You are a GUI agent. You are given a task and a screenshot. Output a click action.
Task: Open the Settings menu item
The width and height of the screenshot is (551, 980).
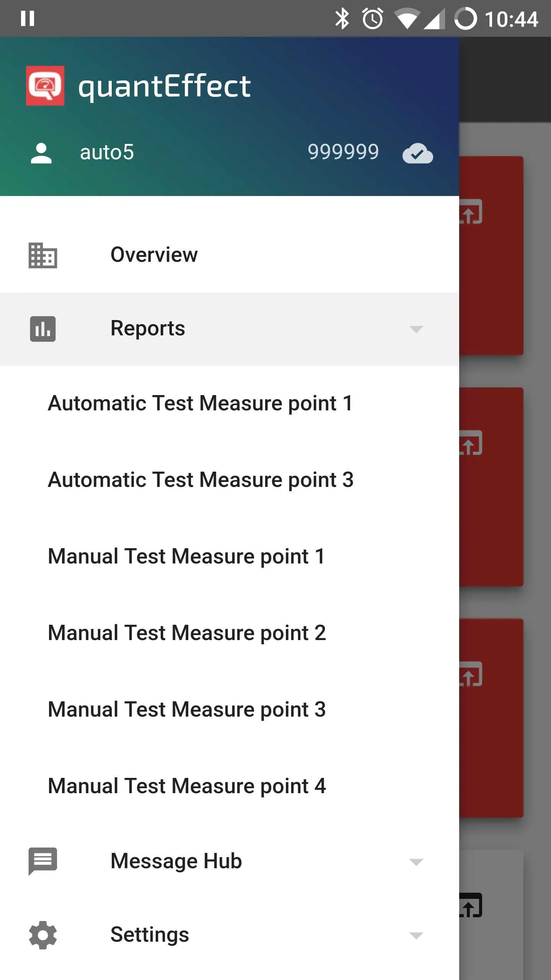tap(230, 935)
